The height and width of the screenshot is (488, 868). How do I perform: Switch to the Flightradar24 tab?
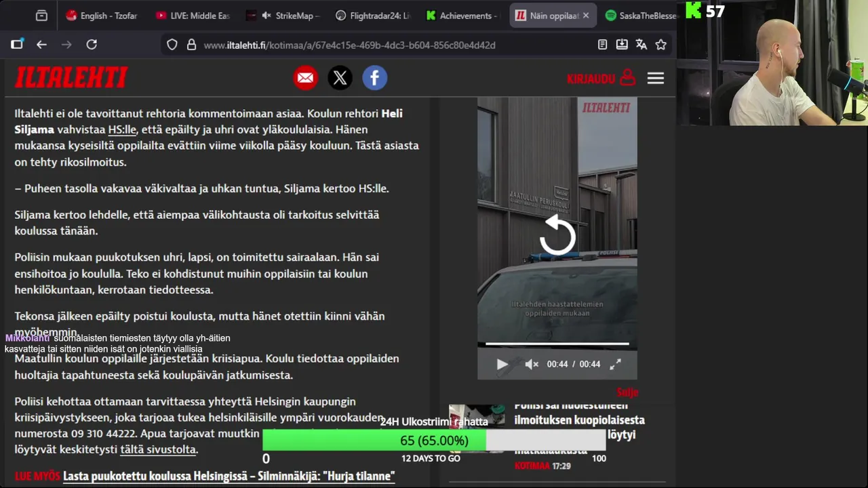pos(373,16)
